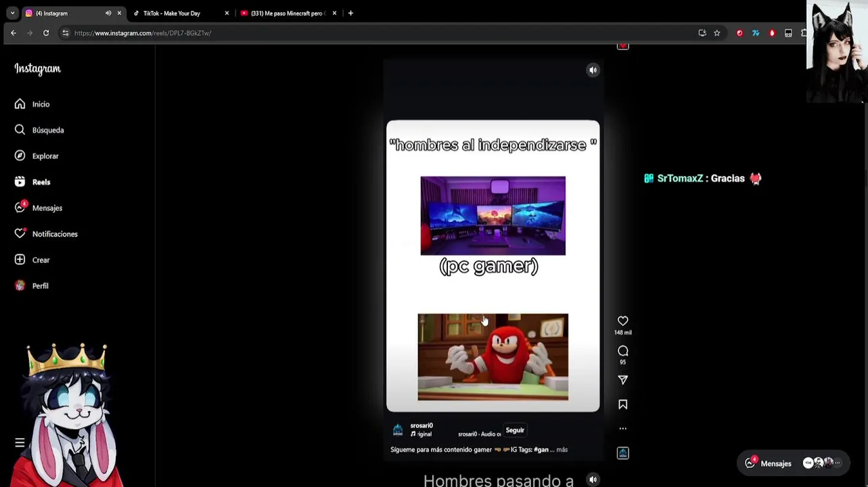This screenshot has height=487, width=868.
Task: Click the 95 comments count
Action: tap(622, 362)
